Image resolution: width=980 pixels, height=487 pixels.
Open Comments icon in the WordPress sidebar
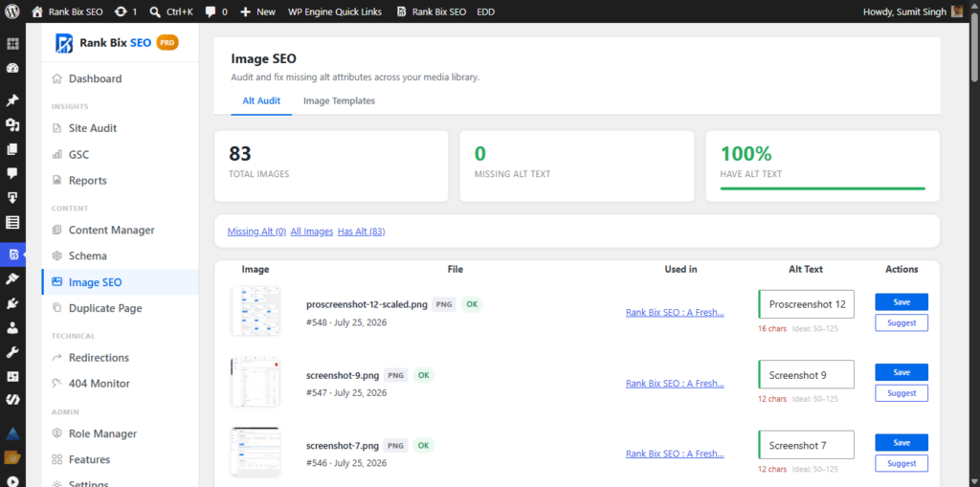click(12, 173)
